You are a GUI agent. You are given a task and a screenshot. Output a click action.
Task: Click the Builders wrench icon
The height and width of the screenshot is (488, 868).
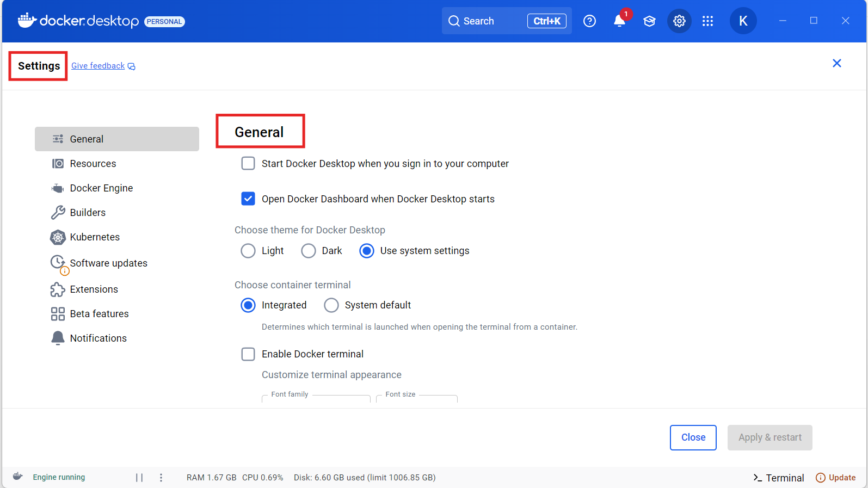[x=58, y=213]
